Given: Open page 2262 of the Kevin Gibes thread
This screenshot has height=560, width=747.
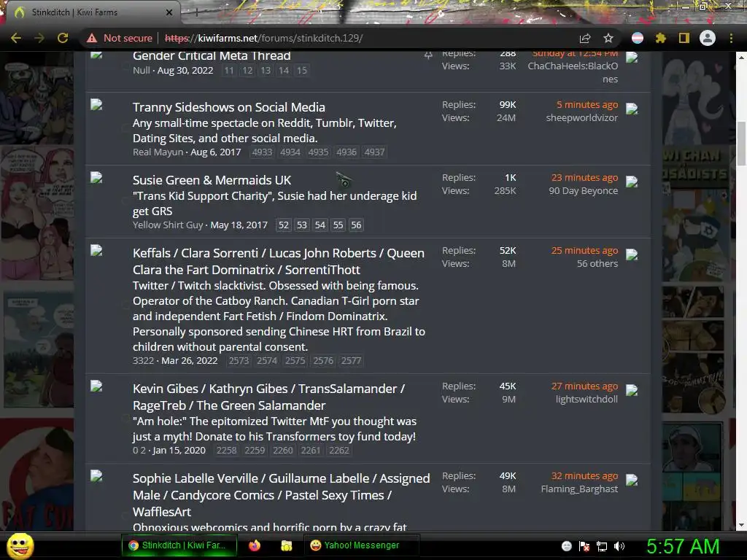Looking at the screenshot, I should click(339, 450).
